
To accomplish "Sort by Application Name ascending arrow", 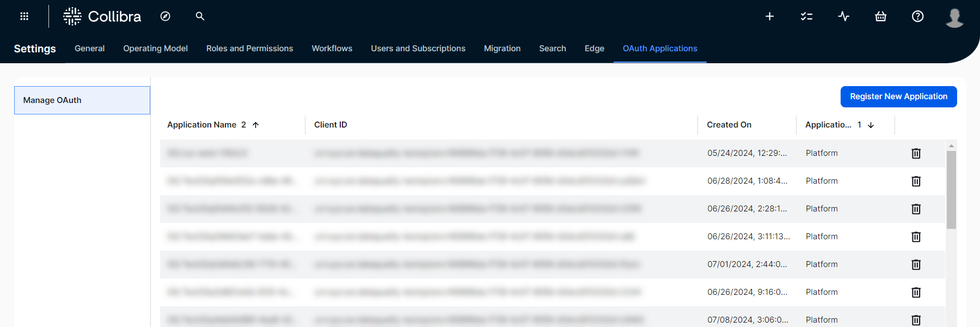I will pyautogui.click(x=255, y=125).
